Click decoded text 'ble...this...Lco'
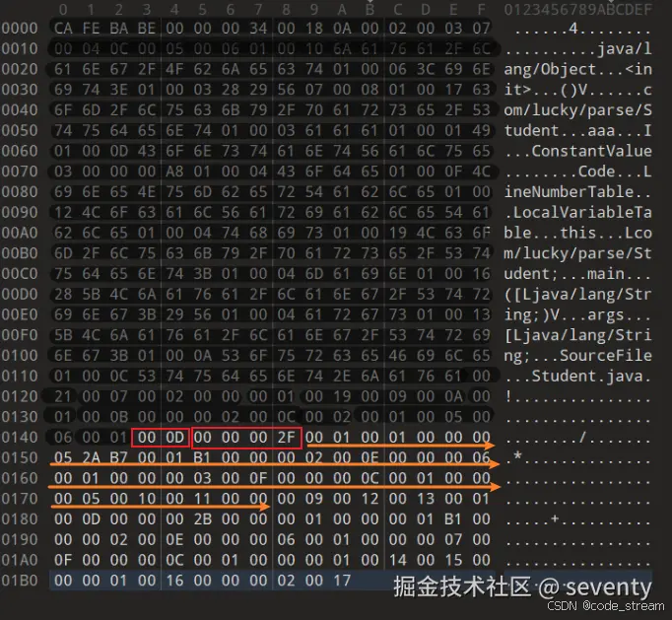 coord(578,233)
